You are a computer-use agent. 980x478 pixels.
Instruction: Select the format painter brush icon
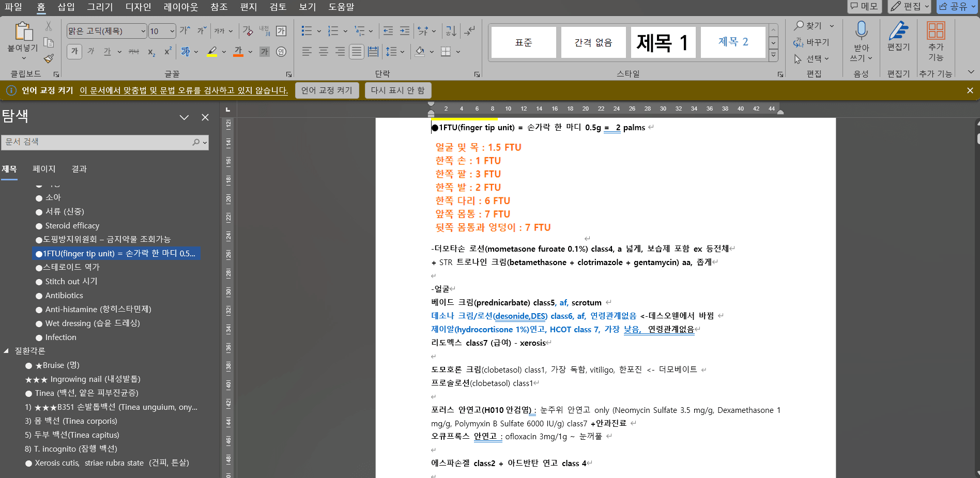click(49, 59)
